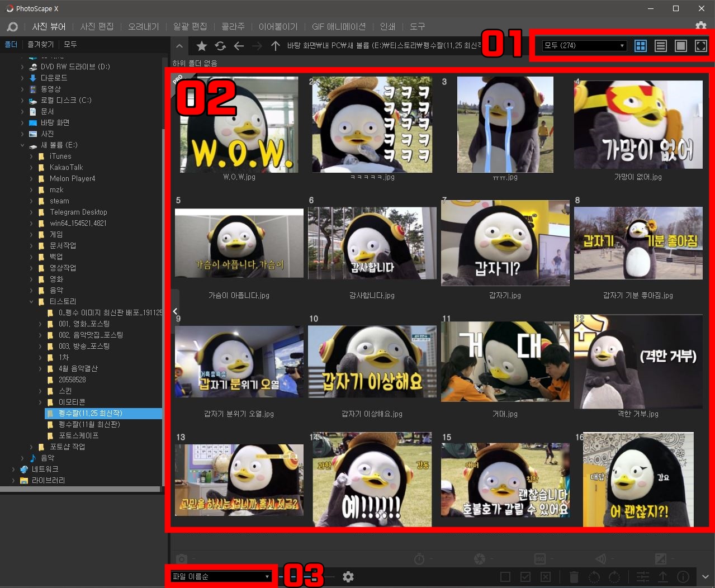The height and width of the screenshot is (588, 715).
Task: Expand the 이모티콘 folder node
Action: click(x=40, y=402)
